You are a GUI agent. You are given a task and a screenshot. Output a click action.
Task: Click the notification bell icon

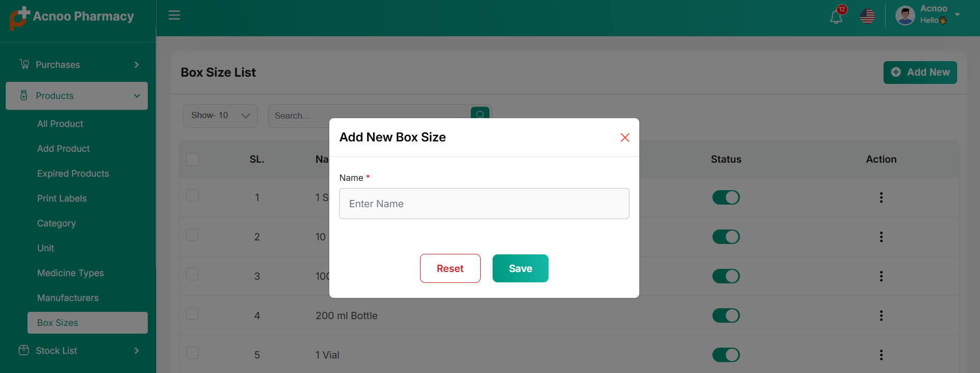836,17
